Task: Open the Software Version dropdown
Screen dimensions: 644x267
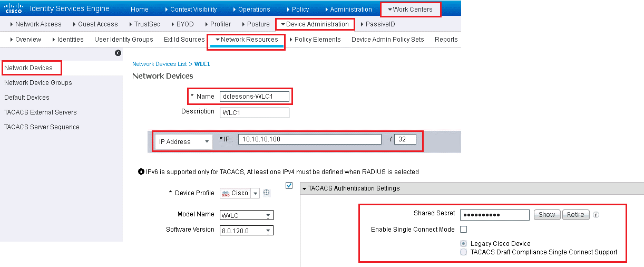Action: point(247,231)
